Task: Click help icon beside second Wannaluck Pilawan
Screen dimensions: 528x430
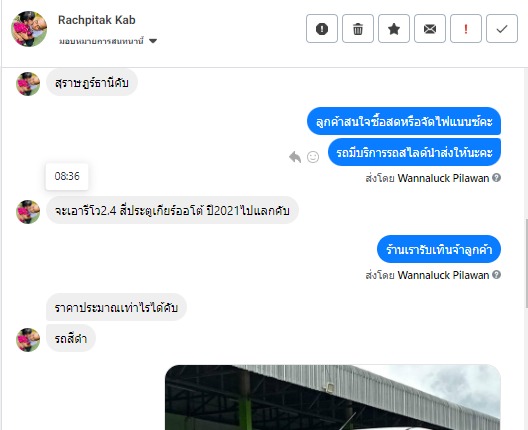Action: tap(496, 274)
